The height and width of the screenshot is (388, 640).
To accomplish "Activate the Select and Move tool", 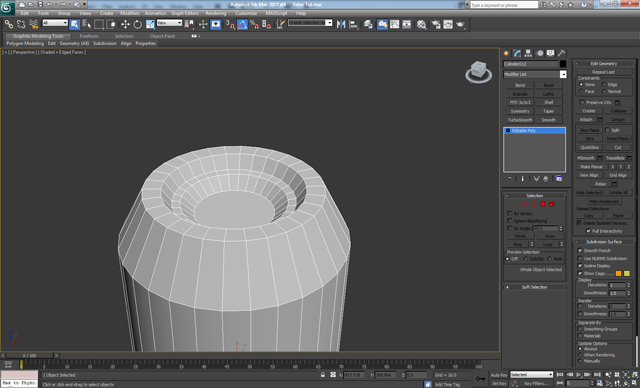I will tap(125, 24).
